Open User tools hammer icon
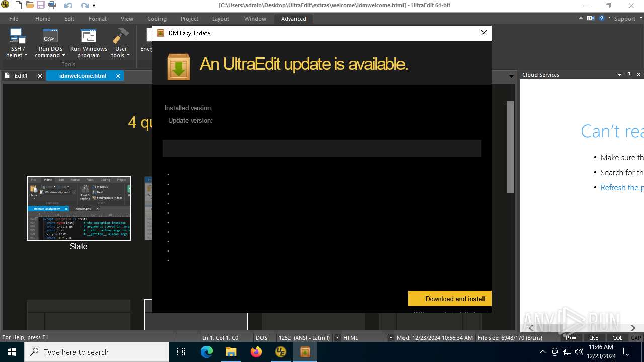The image size is (644, 362). [x=121, y=37]
